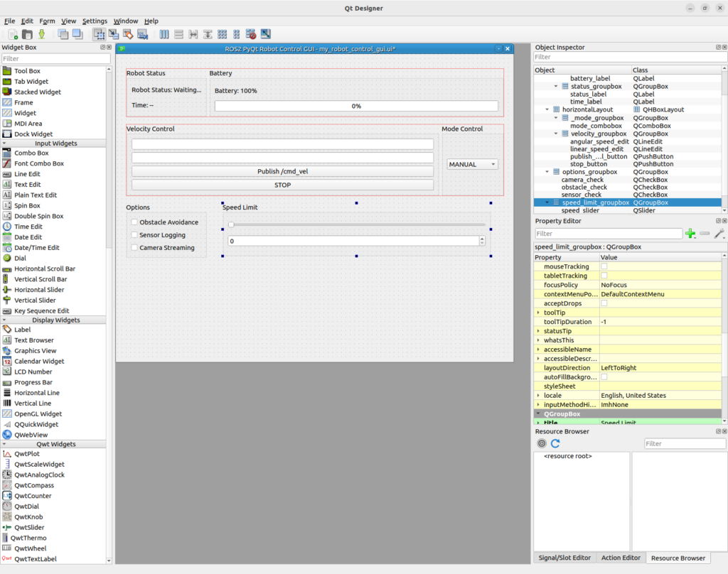The width and height of the screenshot is (728, 574).
Task: Toggle the acceptDrops property checkbox
Action: 604,303
